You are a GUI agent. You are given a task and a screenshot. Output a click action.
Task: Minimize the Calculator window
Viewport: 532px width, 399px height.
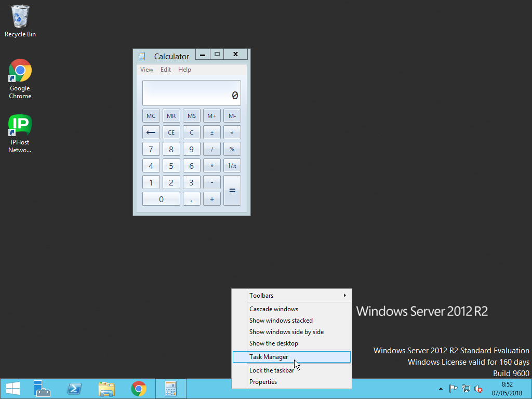(x=203, y=54)
